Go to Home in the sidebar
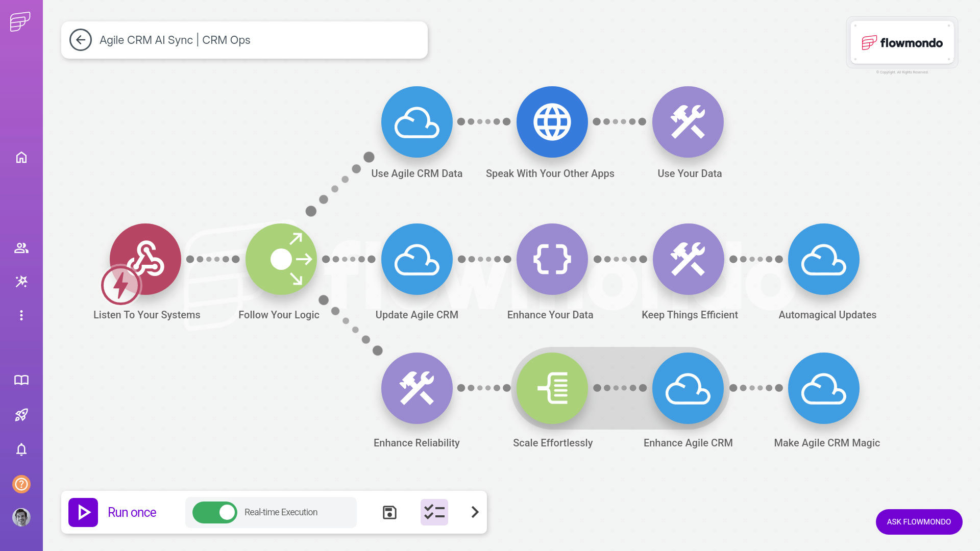This screenshot has height=551, width=980. click(21, 157)
